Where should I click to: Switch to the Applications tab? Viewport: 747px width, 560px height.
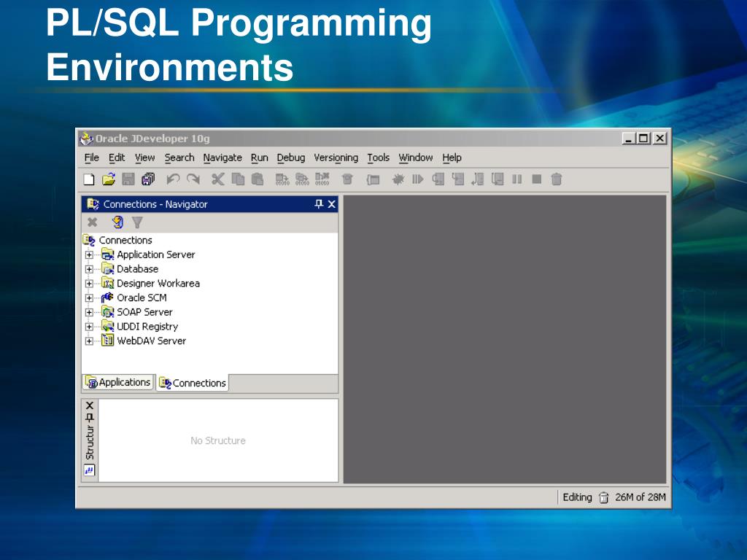[x=118, y=382]
